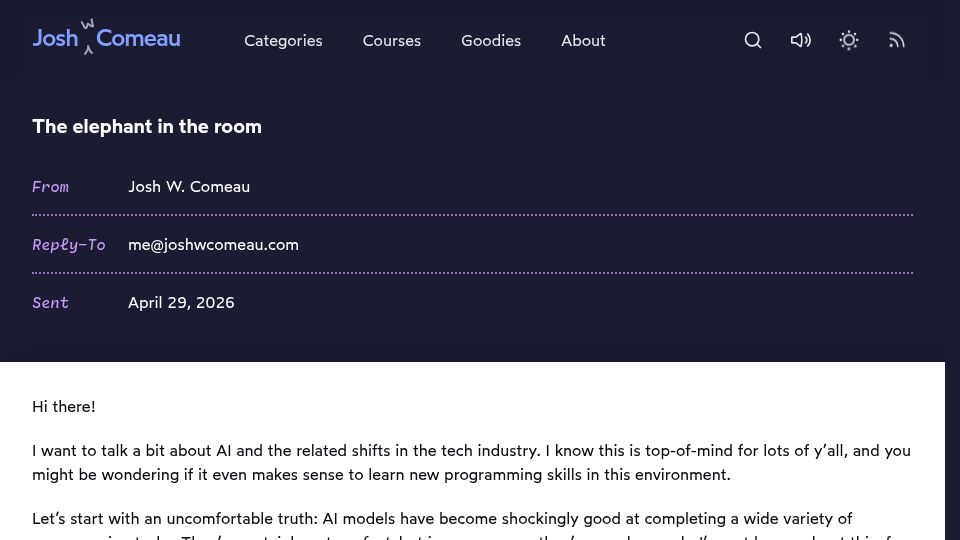This screenshot has height=540, width=960.
Task: Switch to light mode sun icon
Action: point(849,40)
